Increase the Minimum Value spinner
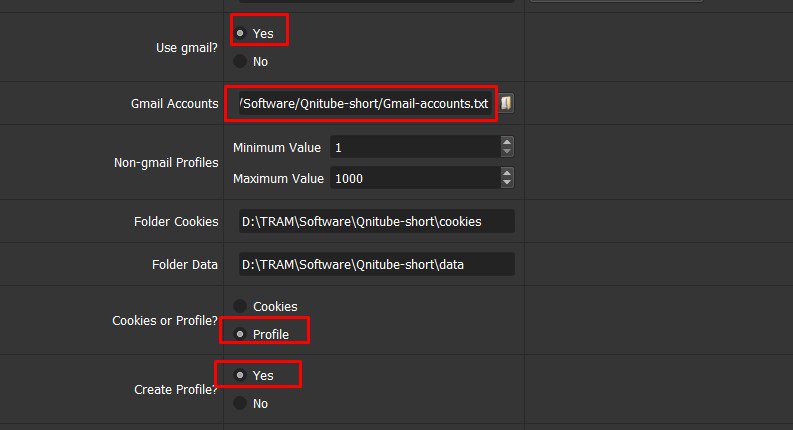The image size is (793, 430). point(507,142)
